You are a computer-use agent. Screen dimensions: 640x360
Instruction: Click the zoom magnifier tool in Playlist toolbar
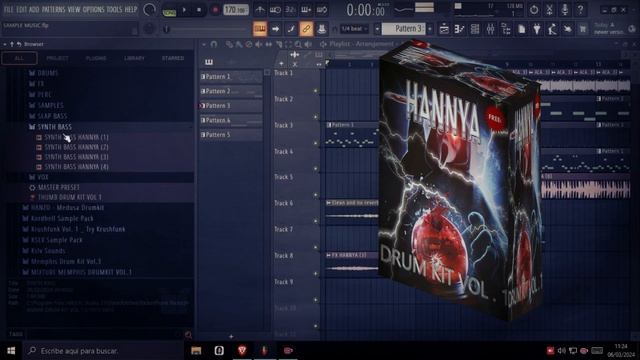tap(298, 44)
